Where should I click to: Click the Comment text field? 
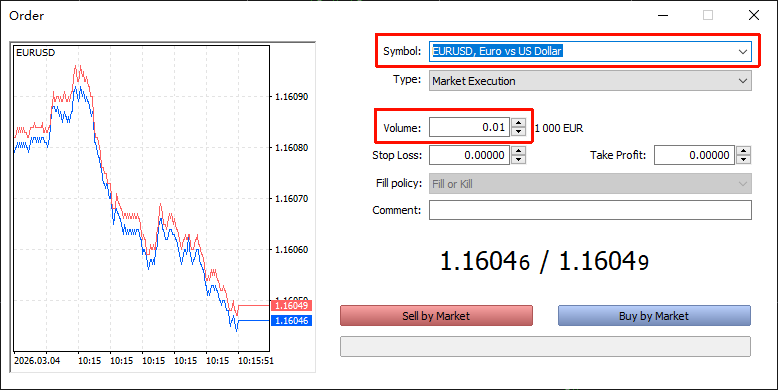click(x=590, y=210)
